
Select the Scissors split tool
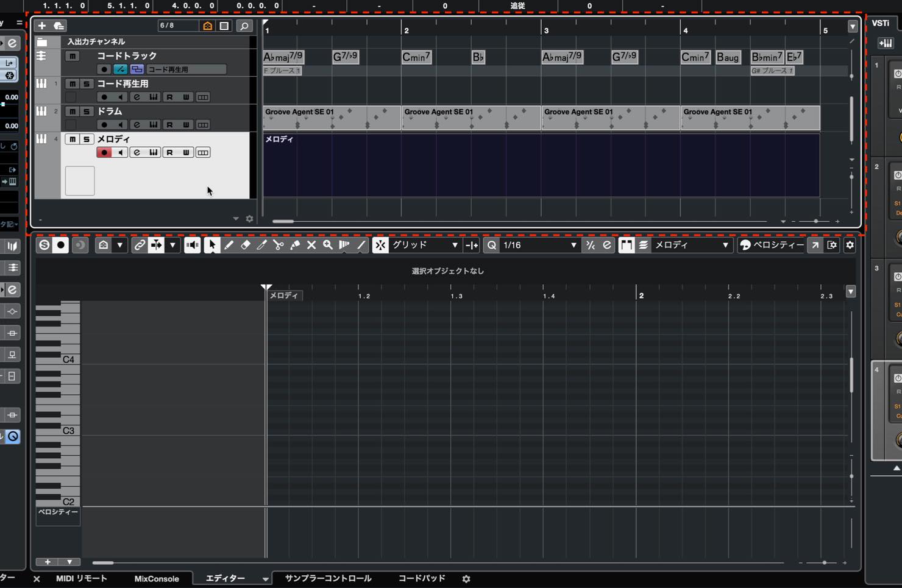coord(279,245)
